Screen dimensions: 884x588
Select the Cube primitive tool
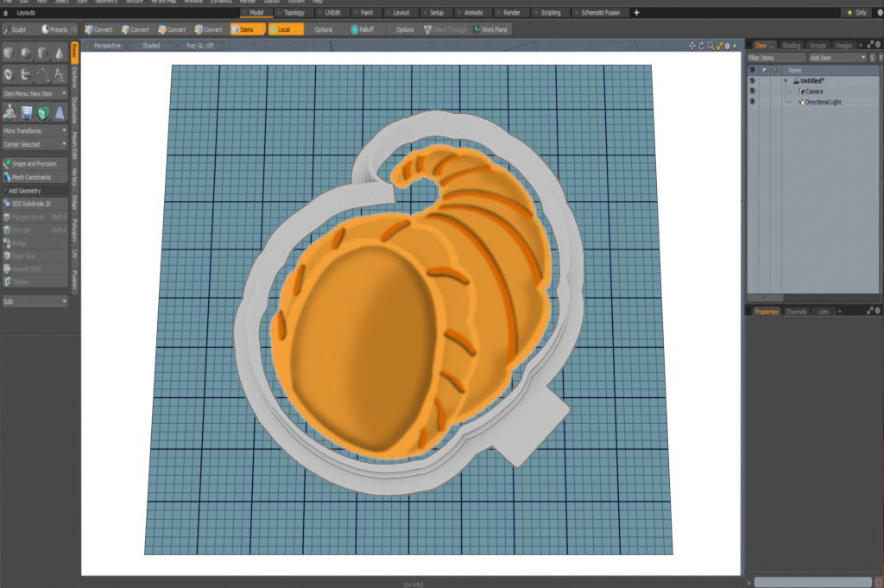point(9,54)
